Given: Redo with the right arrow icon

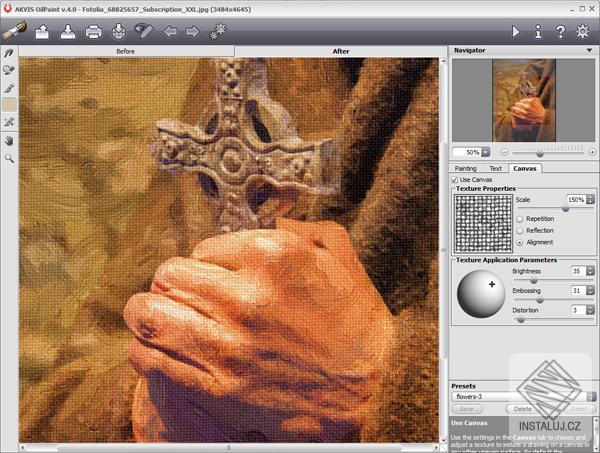Looking at the screenshot, I should 192,31.
